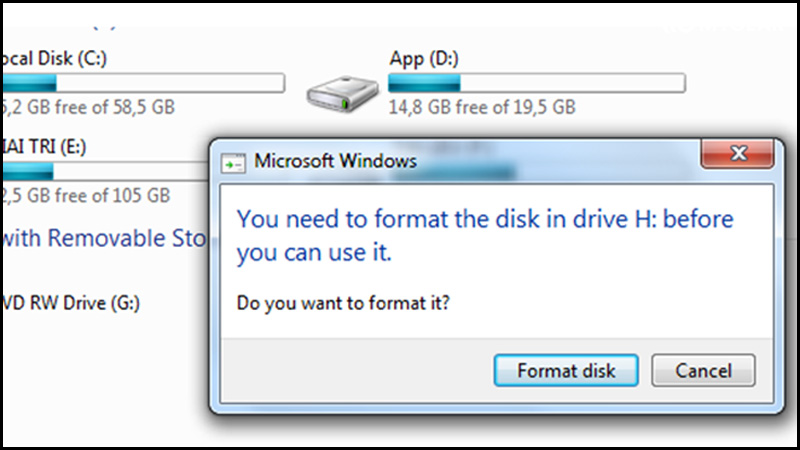This screenshot has height=450, width=800.
Task: Select the HAI TRI (E:) drive label
Action: tap(44, 146)
